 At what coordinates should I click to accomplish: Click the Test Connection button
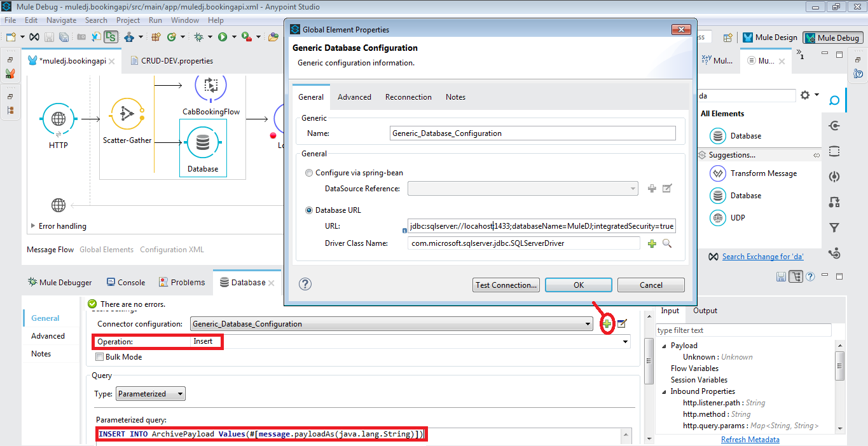[x=506, y=285]
